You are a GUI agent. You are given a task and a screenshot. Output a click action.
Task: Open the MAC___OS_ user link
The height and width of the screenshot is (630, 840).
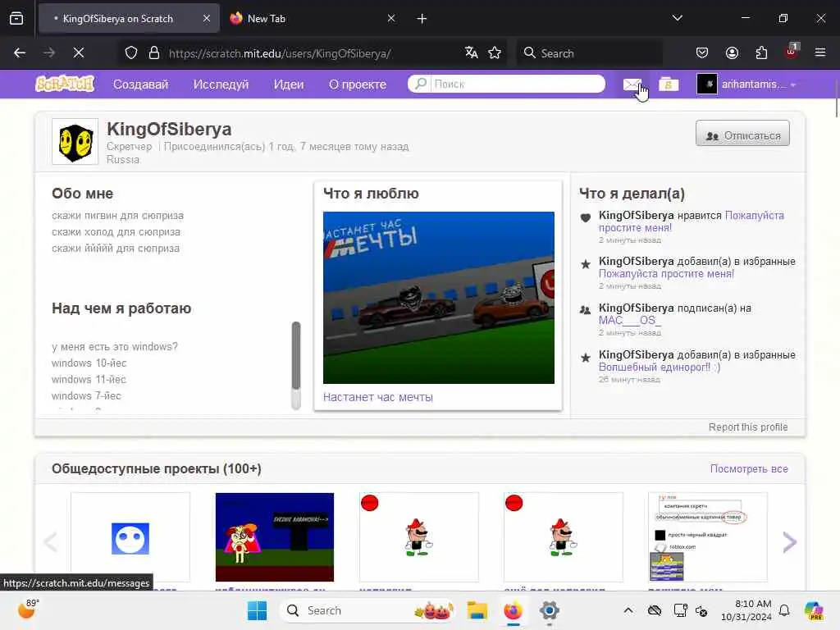pyautogui.click(x=629, y=321)
